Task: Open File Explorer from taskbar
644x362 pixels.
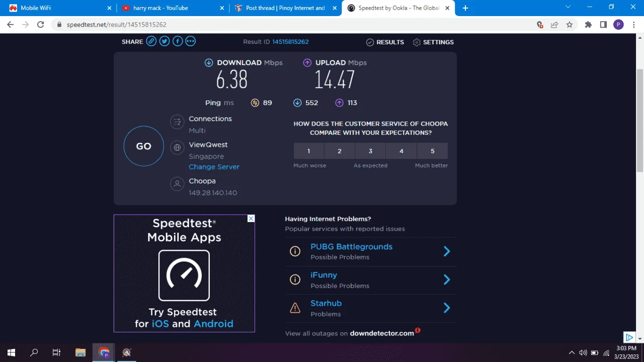Action: [x=80, y=352]
